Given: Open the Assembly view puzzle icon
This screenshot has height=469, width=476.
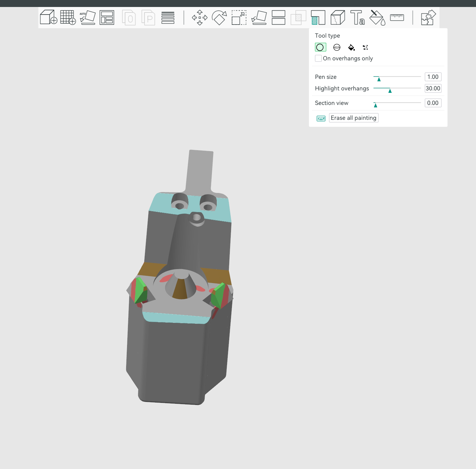Looking at the screenshot, I should 428,17.
